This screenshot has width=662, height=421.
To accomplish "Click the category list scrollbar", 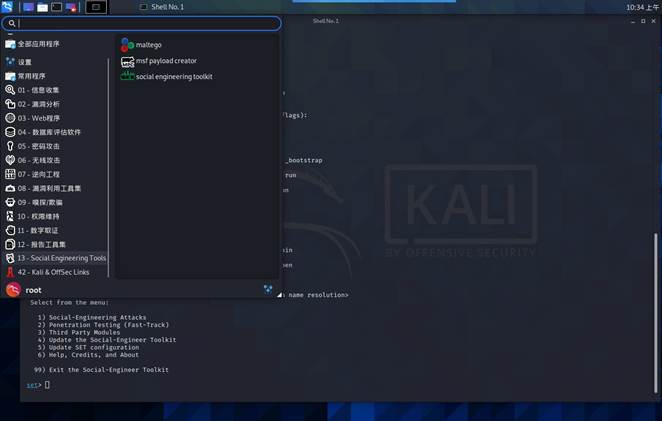I will click(109, 168).
